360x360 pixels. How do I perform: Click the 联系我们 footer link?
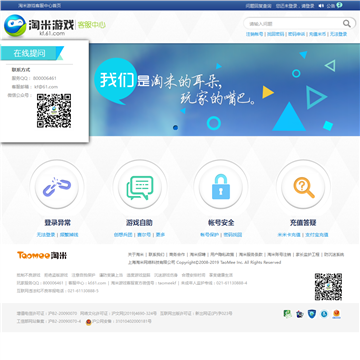point(156,255)
